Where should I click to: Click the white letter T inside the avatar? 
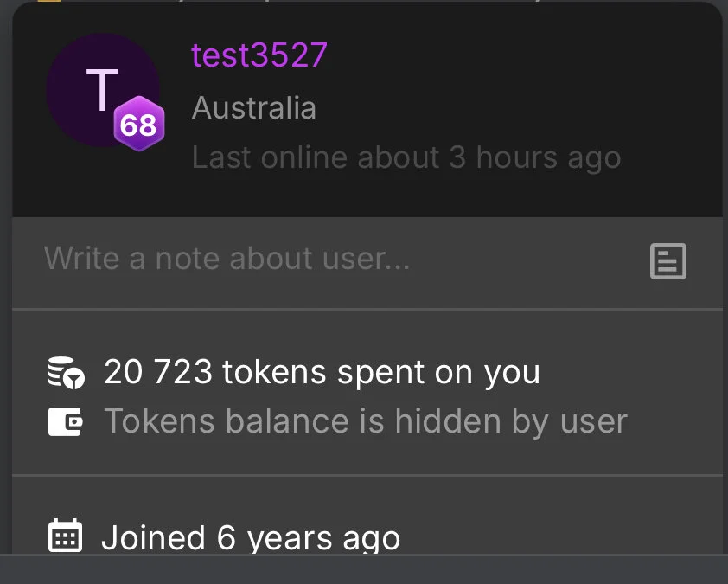point(102,90)
